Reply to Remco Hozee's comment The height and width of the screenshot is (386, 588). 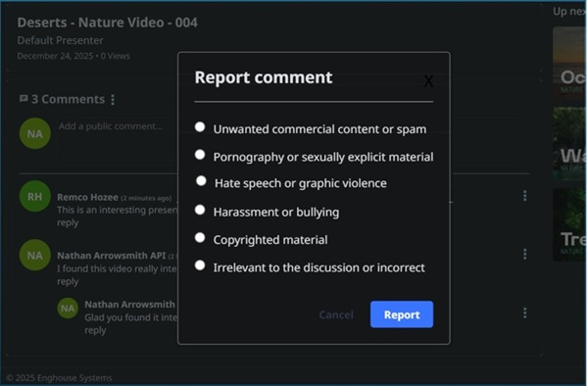tap(68, 222)
